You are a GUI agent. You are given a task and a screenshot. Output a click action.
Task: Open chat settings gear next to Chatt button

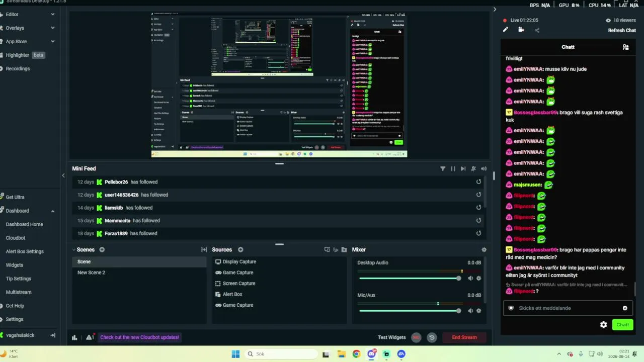tap(604, 325)
